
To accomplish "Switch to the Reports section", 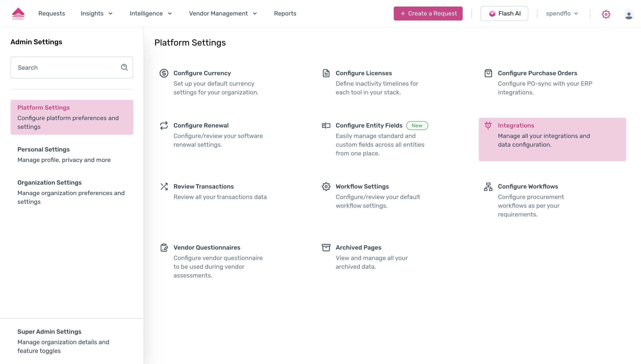I will (285, 14).
